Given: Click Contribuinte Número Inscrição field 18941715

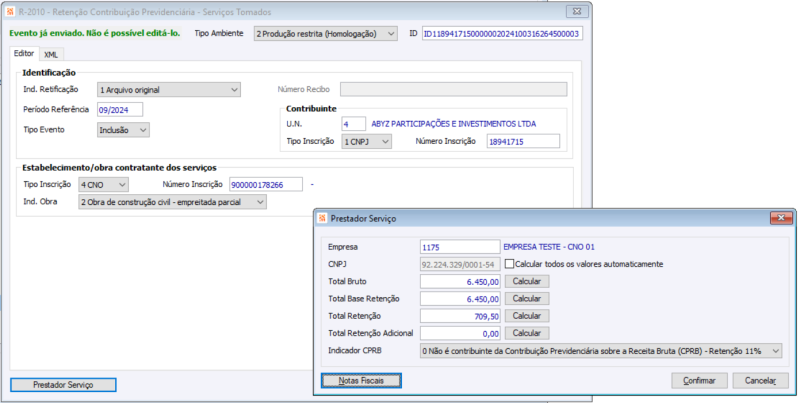Looking at the screenshot, I should pos(523,141).
